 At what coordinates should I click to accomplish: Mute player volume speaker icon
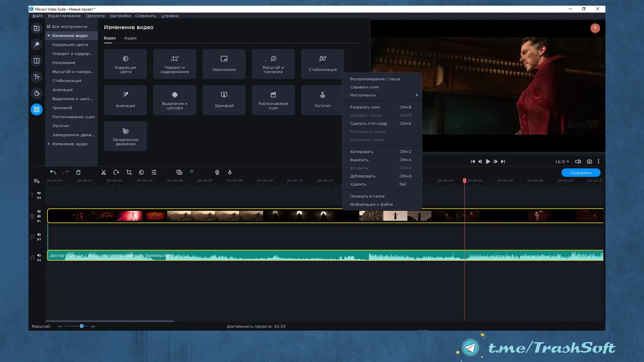pos(578,162)
